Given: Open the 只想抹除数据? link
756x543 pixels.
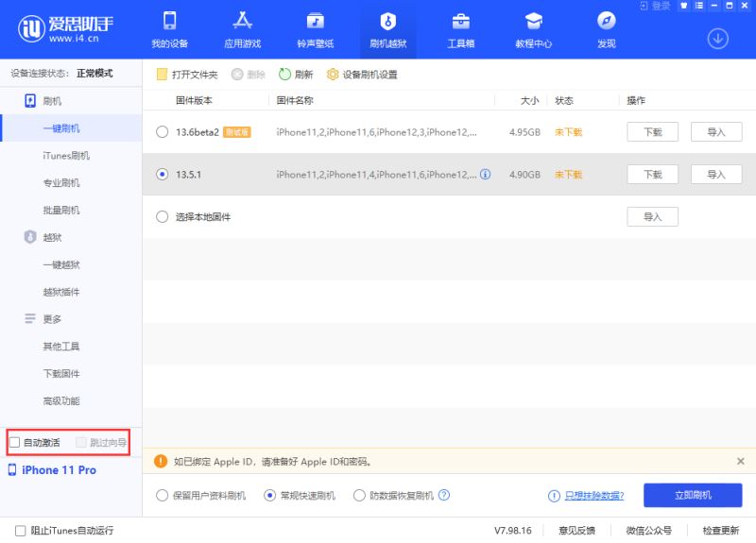Looking at the screenshot, I should 594,495.
